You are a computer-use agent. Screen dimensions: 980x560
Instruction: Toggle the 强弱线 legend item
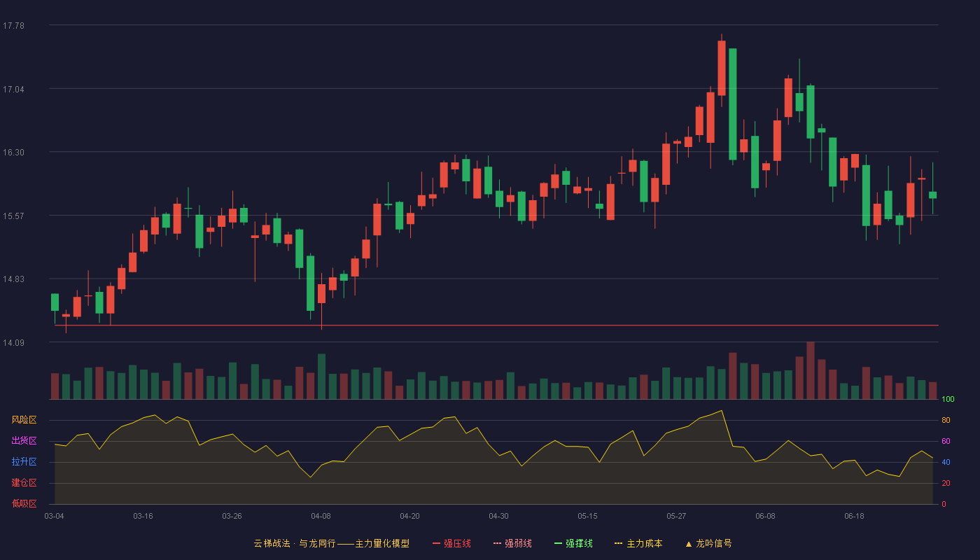[512, 543]
